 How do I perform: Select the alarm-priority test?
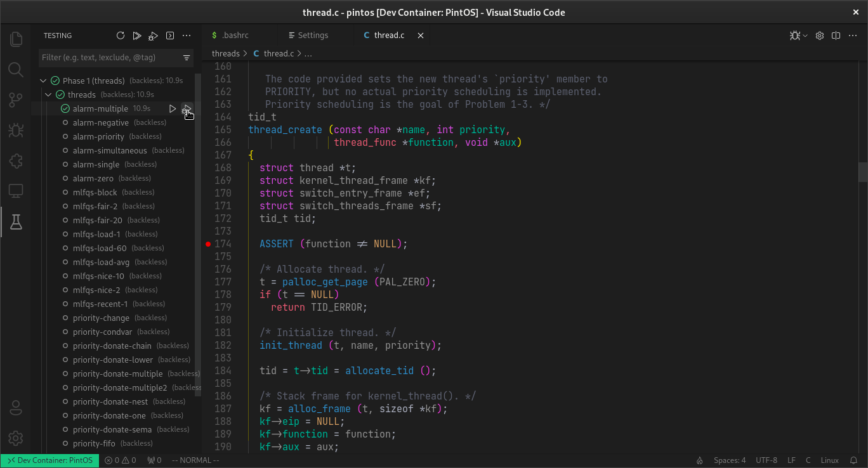tap(98, 137)
